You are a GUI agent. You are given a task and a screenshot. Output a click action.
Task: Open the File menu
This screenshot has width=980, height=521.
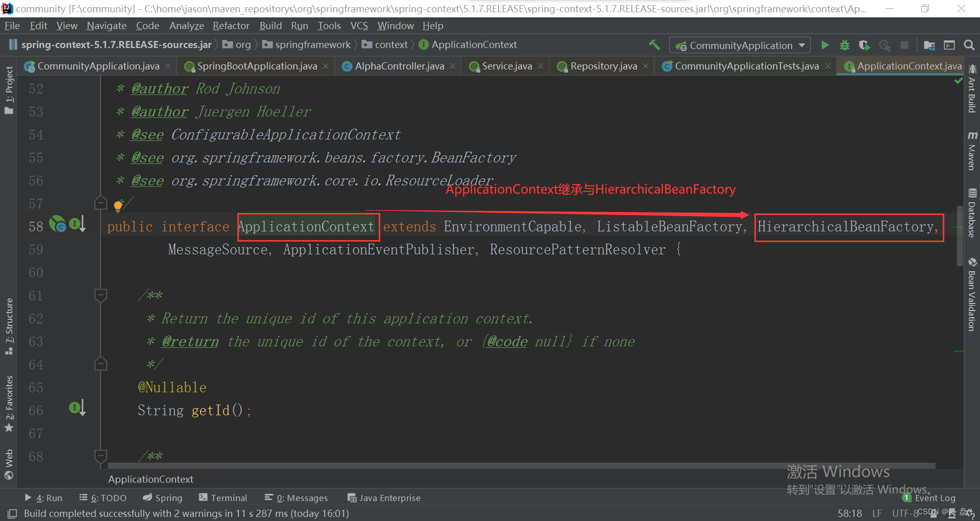(x=12, y=26)
